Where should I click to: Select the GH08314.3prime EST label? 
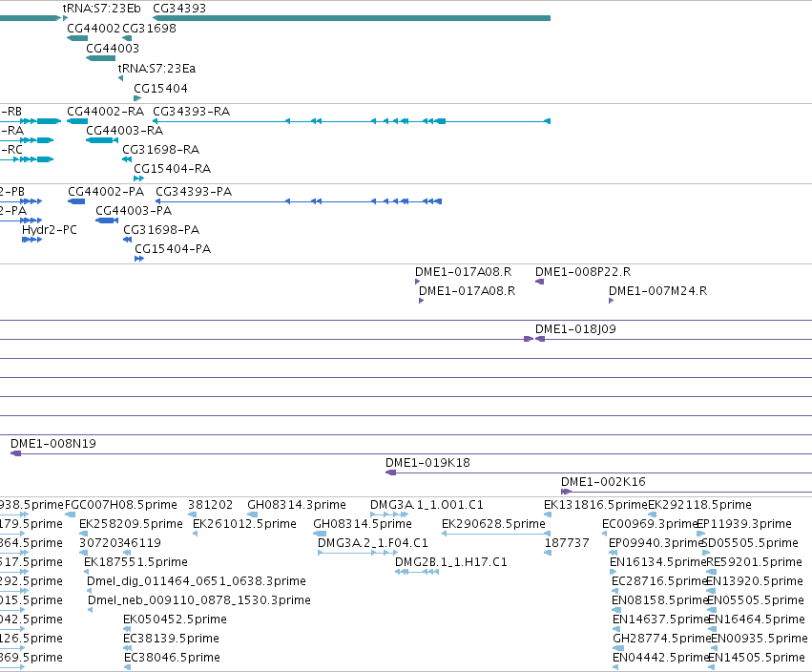point(297,505)
